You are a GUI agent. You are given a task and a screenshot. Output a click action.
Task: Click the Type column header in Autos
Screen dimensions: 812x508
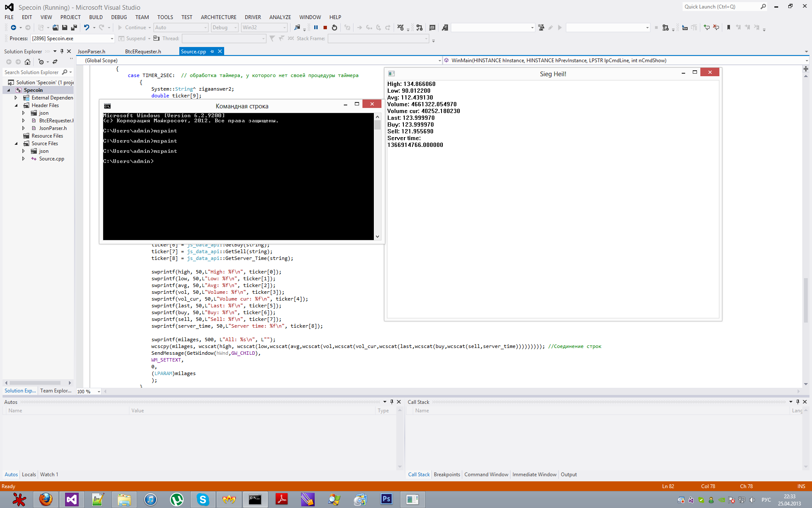tap(383, 411)
